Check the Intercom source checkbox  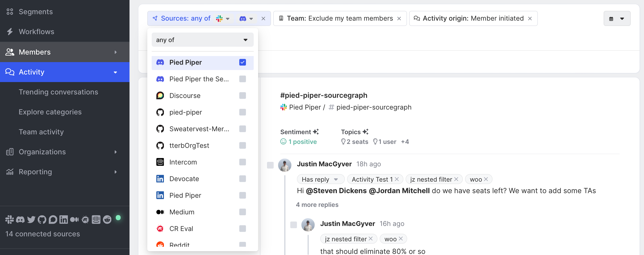pyautogui.click(x=243, y=162)
